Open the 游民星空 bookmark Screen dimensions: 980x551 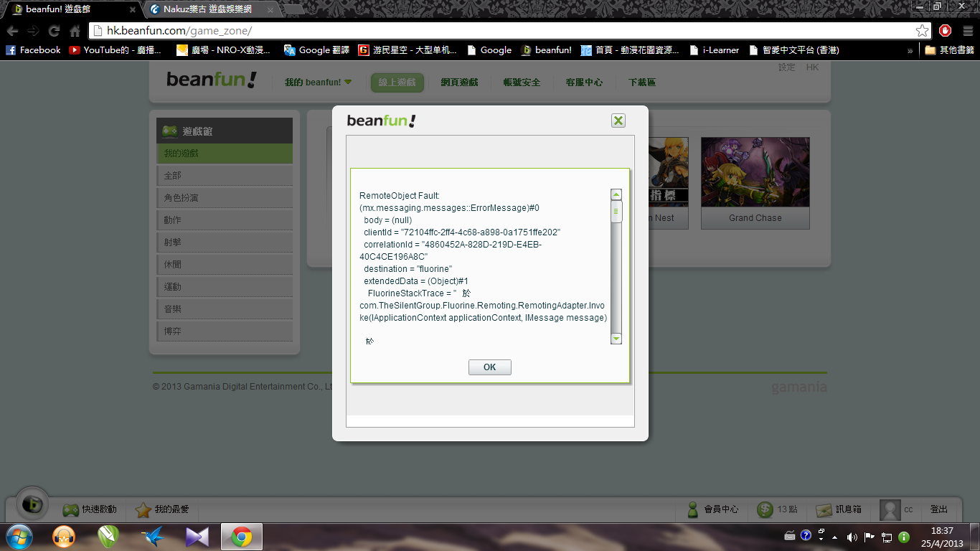407,50
